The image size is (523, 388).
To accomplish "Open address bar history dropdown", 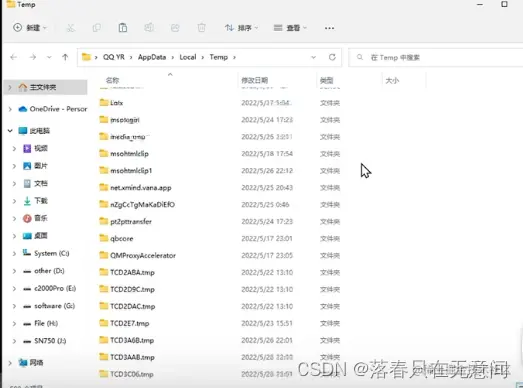I will click(x=313, y=57).
